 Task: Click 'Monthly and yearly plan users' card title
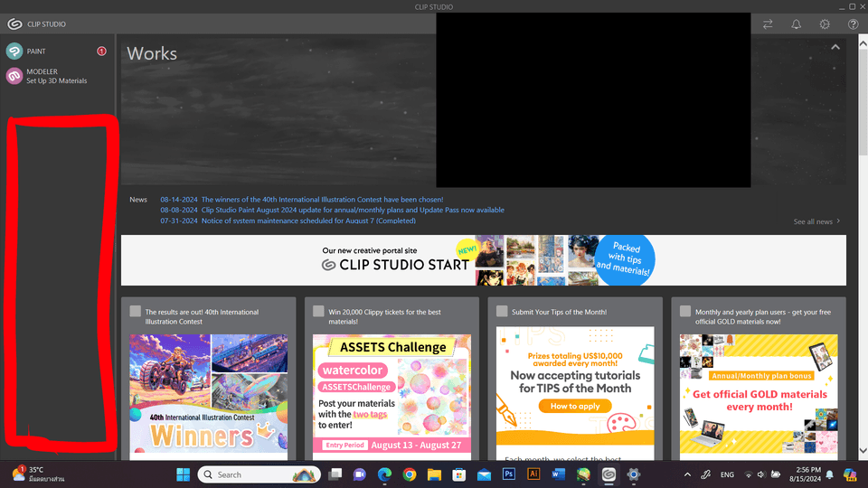[x=763, y=316]
